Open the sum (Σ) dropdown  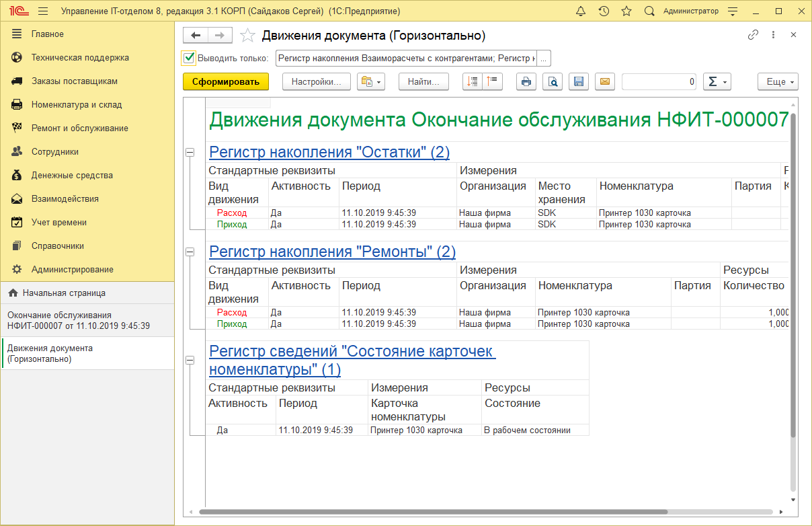(717, 81)
